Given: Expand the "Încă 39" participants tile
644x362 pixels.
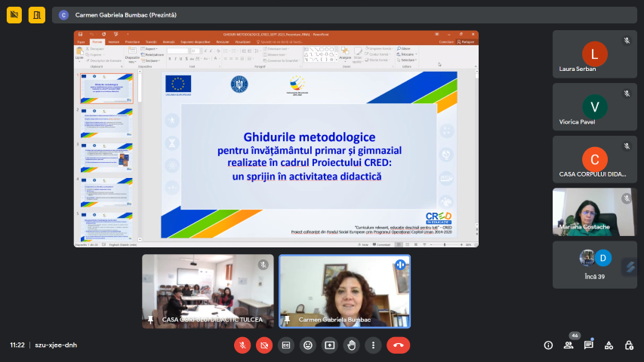Looking at the screenshot, I should [594, 264].
